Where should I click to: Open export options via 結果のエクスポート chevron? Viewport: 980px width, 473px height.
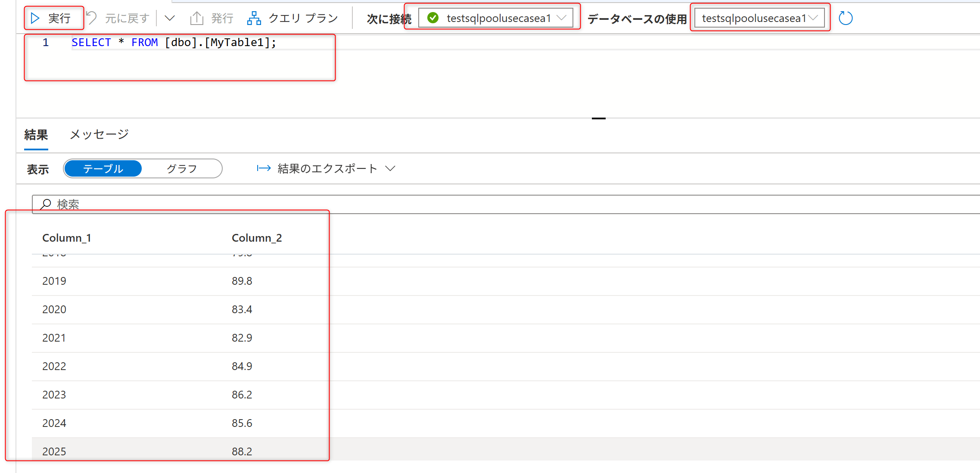(x=391, y=168)
